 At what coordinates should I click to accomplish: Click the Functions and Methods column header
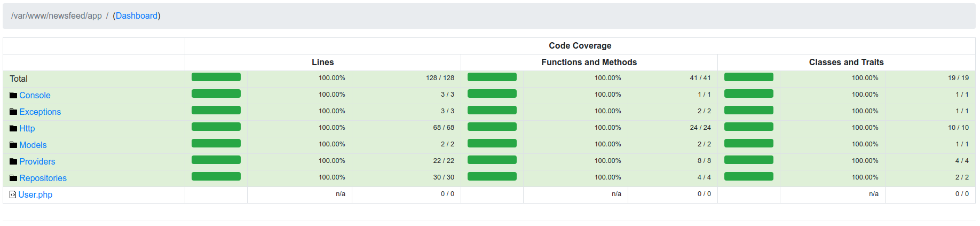(x=589, y=62)
